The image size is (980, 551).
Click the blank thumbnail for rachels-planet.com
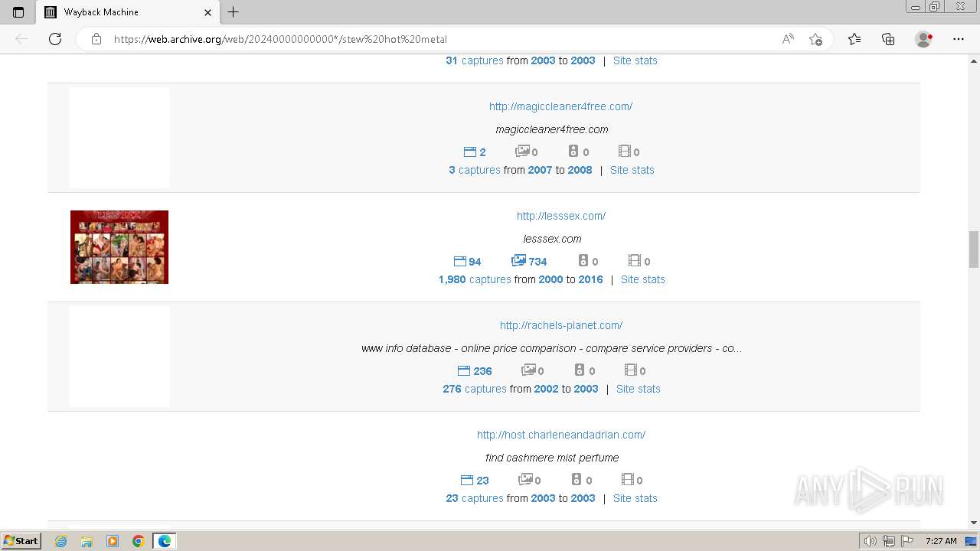pos(119,357)
